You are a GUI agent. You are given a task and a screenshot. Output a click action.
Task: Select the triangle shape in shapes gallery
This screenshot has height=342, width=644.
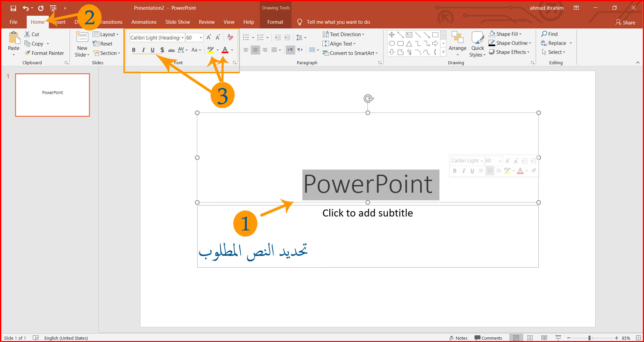[409, 44]
